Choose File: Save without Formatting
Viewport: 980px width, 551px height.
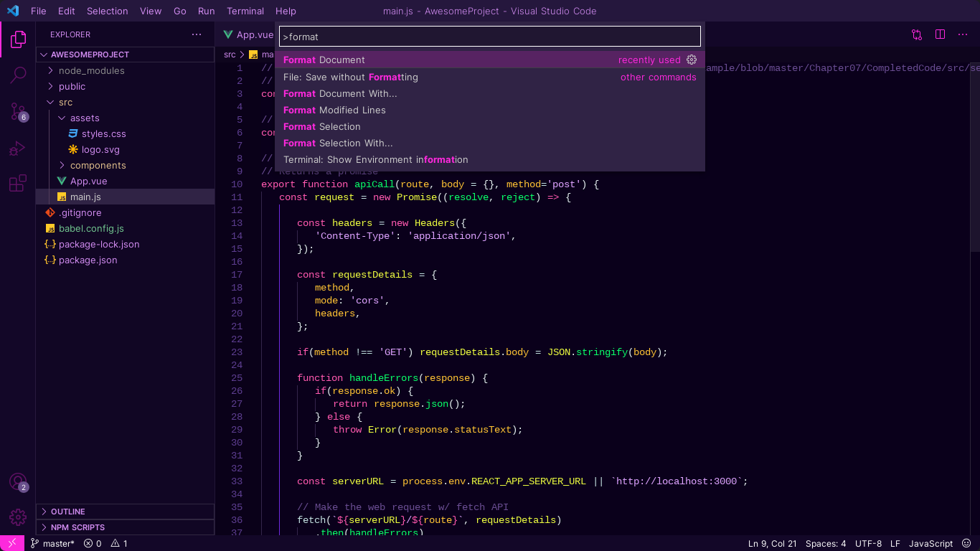(x=490, y=77)
